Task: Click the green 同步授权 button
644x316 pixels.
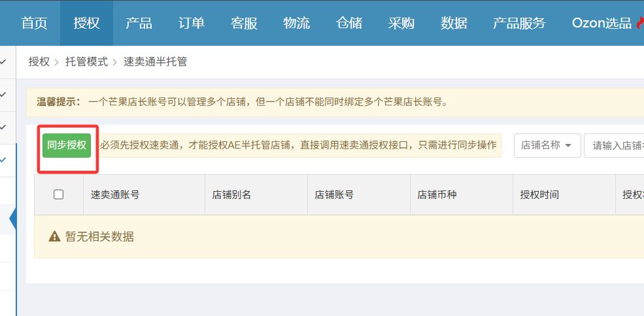Action: (x=67, y=145)
